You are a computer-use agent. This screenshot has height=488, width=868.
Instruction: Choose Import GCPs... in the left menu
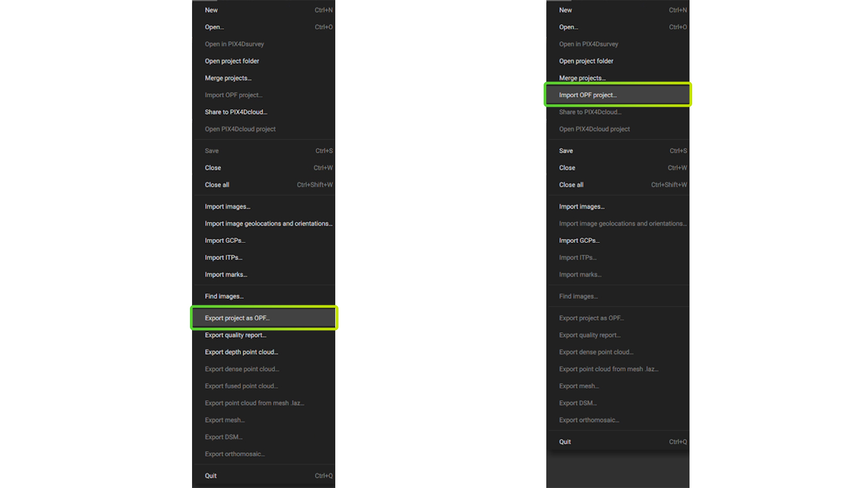264,241
